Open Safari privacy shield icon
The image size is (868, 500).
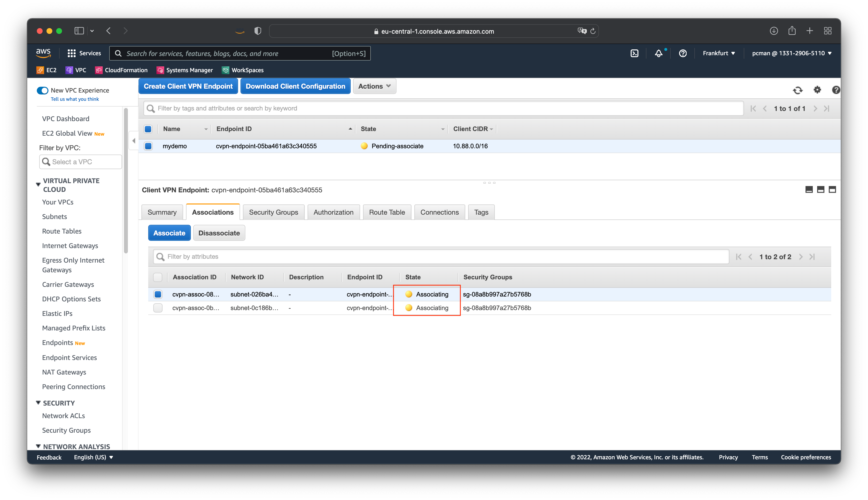click(258, 31)
